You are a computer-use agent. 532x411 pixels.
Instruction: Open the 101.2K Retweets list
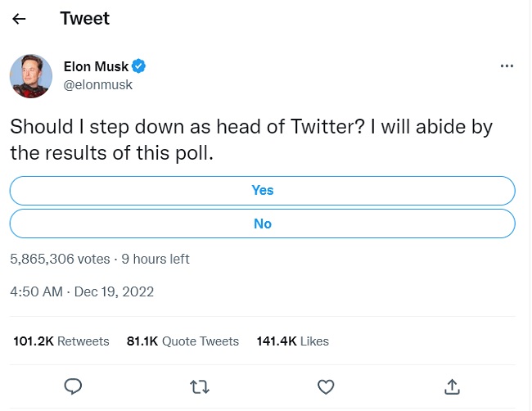coord(61,341)
